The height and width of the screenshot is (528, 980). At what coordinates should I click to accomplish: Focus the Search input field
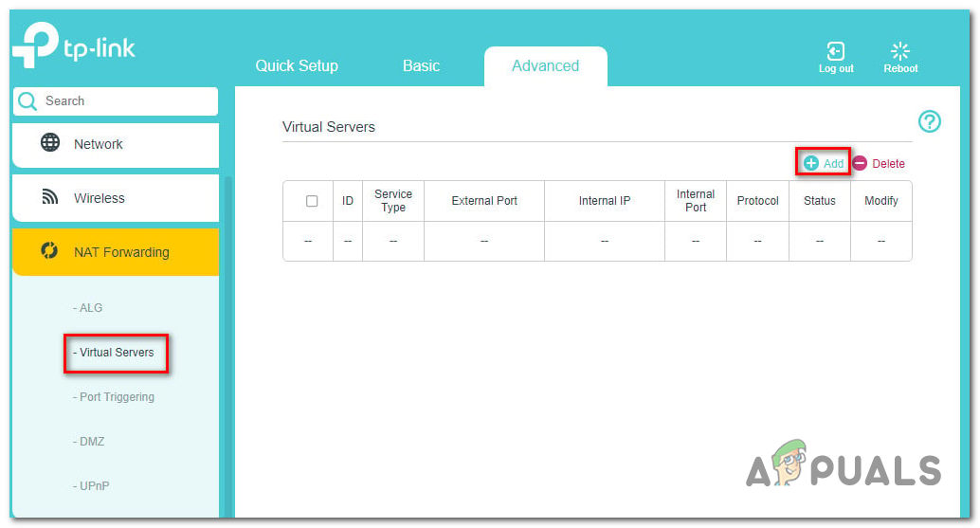[x=116, y=100]
